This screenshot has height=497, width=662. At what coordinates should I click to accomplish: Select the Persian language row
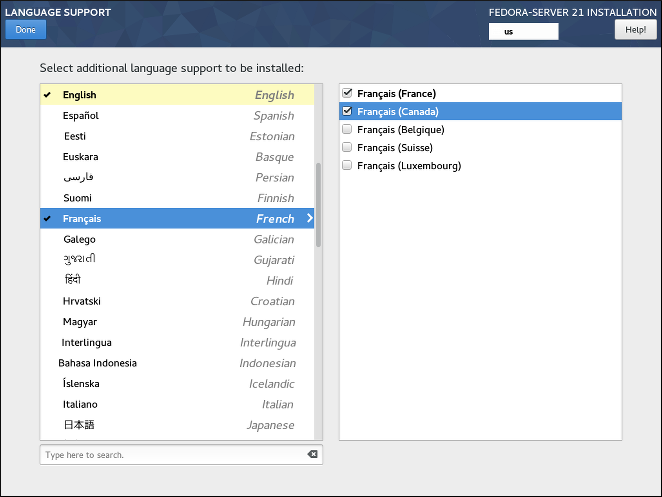pos(177,177)
